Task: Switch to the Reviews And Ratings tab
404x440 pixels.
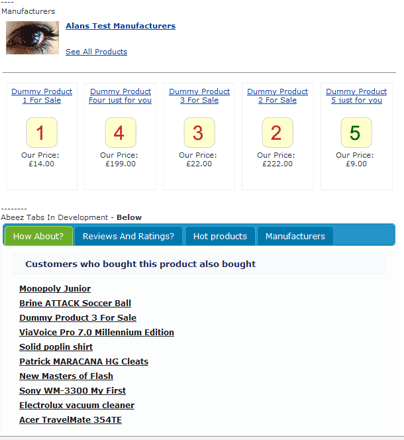Action: [128, 236]
